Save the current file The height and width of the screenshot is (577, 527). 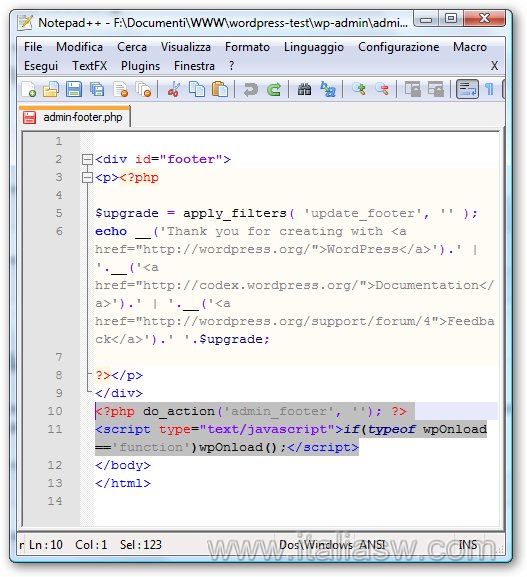coord(74,89)
